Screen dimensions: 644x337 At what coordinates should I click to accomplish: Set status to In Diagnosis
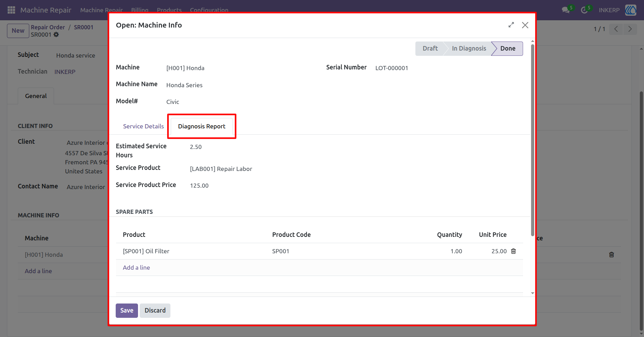[469, 48]
